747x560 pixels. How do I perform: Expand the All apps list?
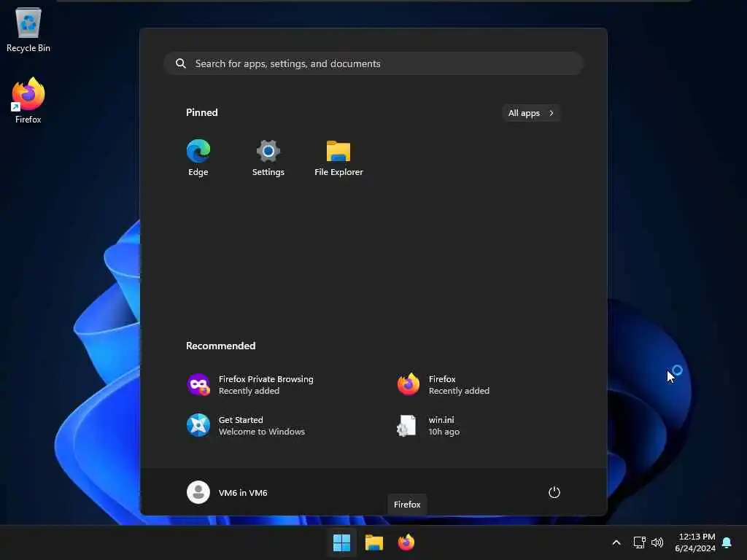pos(531,113)
